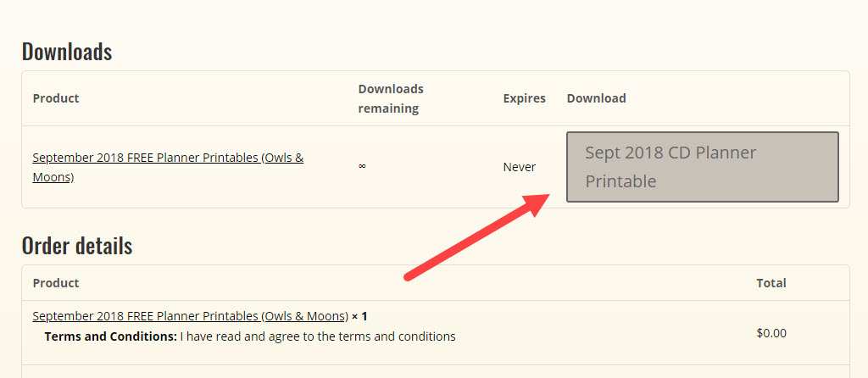Image resolution: width=868 pixels, height=378 pixels.
Task: Click the $0.00 order total
Action: pos(771,333)
